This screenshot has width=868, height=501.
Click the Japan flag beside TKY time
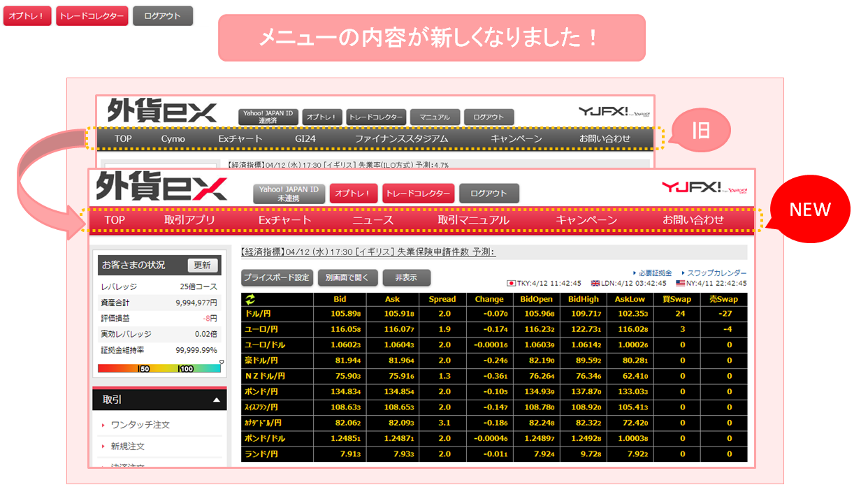coord(511,283)
